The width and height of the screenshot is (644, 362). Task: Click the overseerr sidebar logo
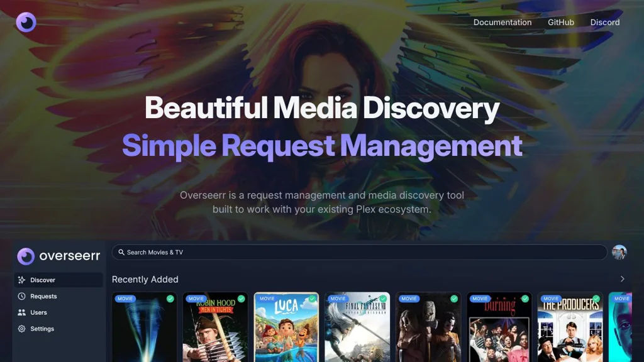pyautogui.click(x=58, y=256)
